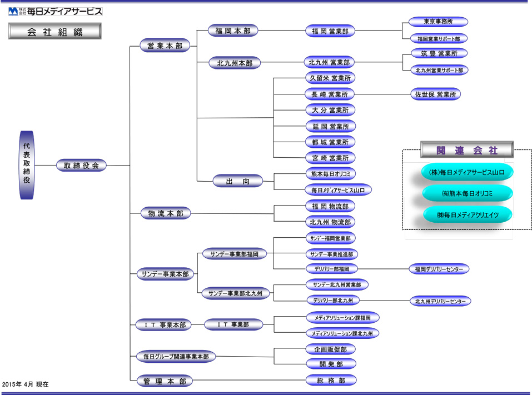Click the 企画販促部 node
The image size is (532, 395).
[x=330, y=349]
